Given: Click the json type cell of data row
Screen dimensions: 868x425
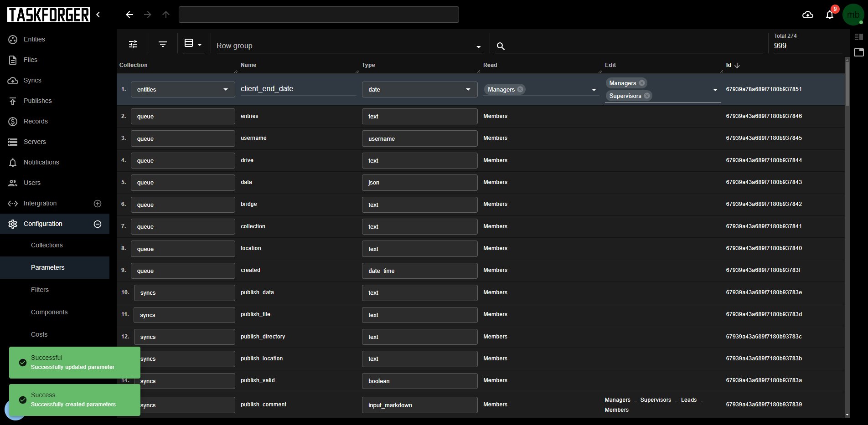Looking at the screenshot, I should coord(419,182).
